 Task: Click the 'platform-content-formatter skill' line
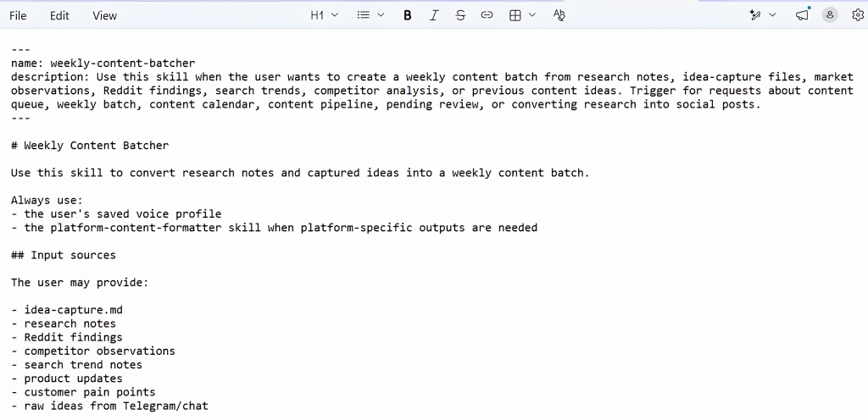(x=274, y=228)
